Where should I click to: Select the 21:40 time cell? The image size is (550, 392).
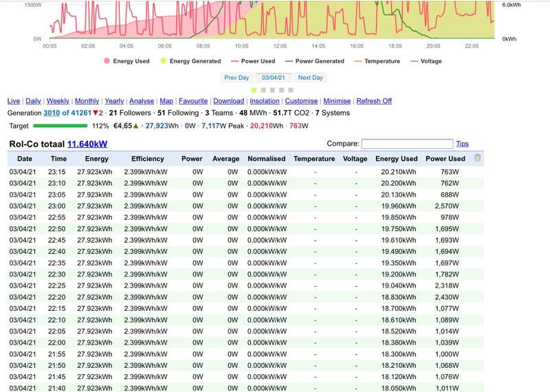57,388
